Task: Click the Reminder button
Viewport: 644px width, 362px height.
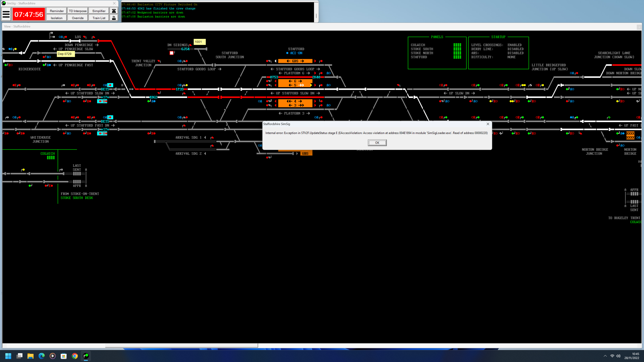Action: pos(57,11)
